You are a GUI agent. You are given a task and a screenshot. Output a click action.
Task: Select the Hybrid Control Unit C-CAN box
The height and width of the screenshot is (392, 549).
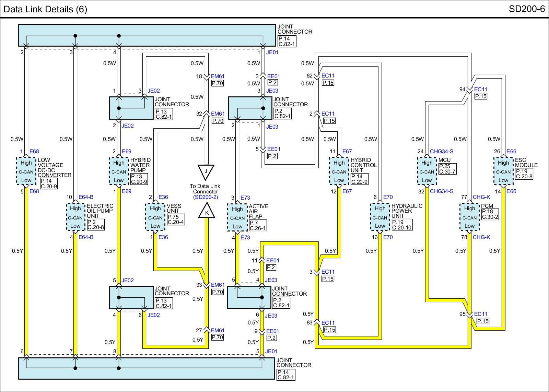[x=339, y=171]
